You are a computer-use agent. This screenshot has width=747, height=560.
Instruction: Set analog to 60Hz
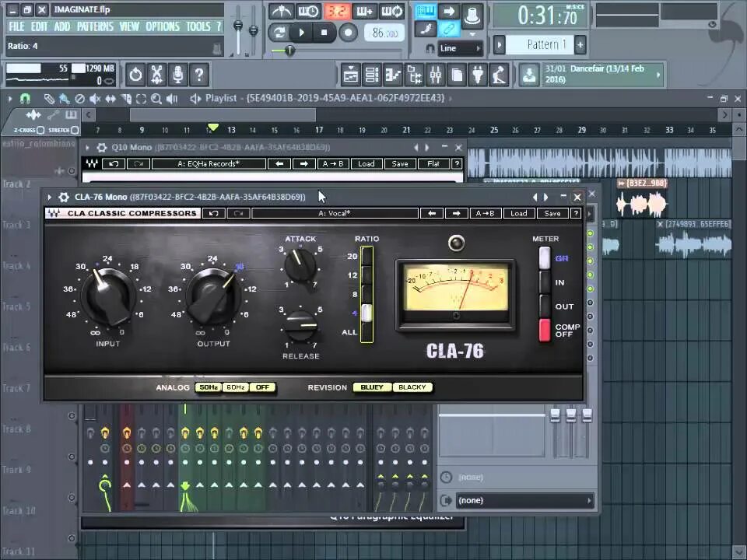click(x=235, y=387)
